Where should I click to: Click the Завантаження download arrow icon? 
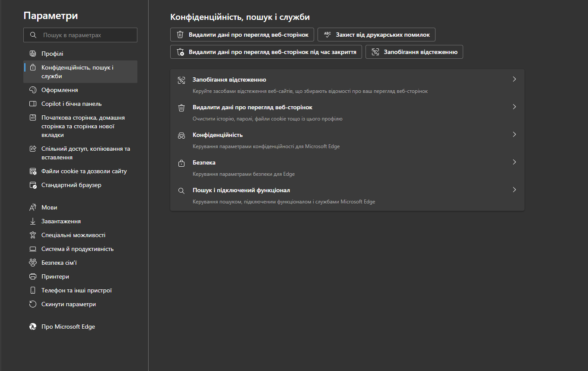(33, 221)
